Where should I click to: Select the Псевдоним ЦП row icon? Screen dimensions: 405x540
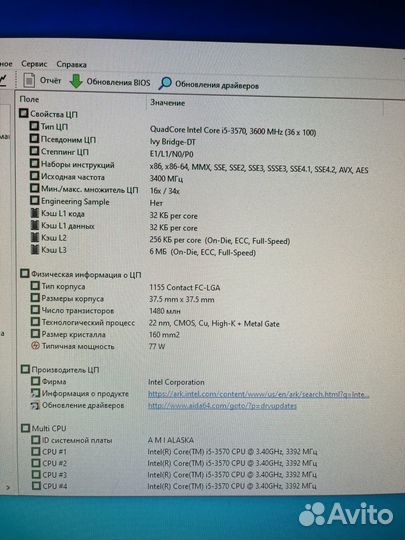34,138
